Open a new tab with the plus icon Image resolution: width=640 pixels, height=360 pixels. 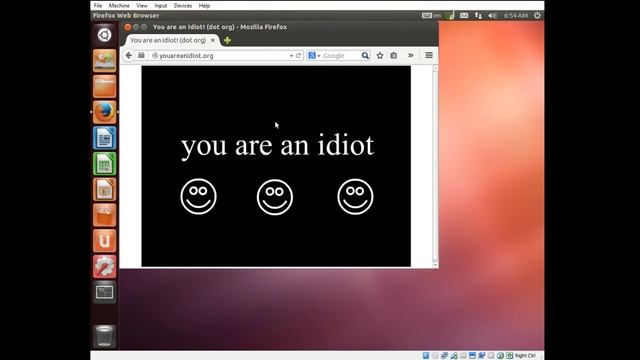[227, 40]
